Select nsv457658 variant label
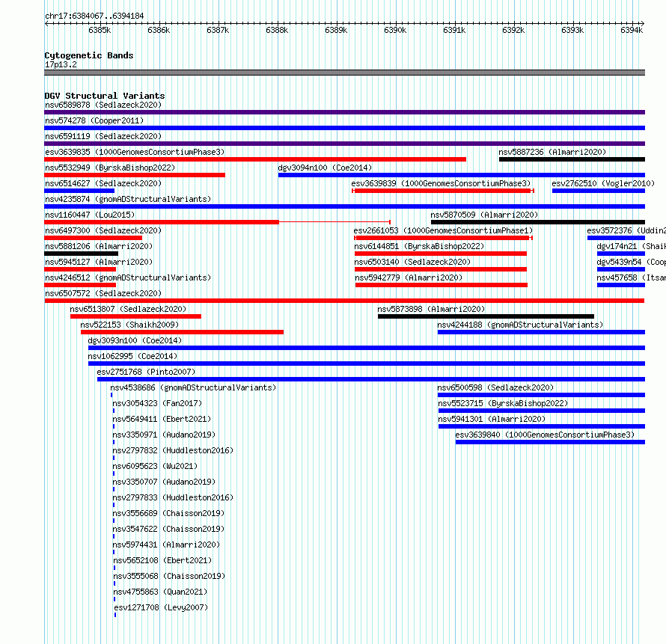This screenshot has height=644, width=666. coord(631,277)
